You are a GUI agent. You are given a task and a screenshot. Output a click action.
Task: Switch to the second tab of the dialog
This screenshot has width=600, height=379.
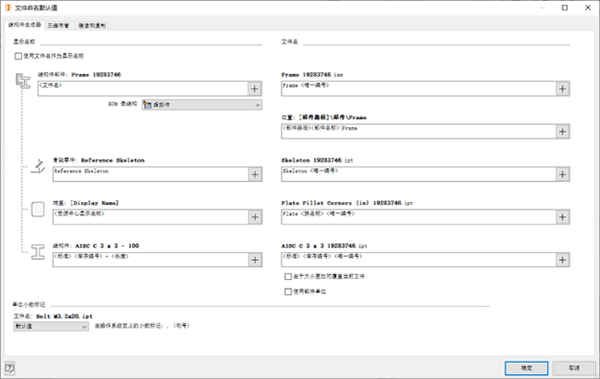[58, 26]
